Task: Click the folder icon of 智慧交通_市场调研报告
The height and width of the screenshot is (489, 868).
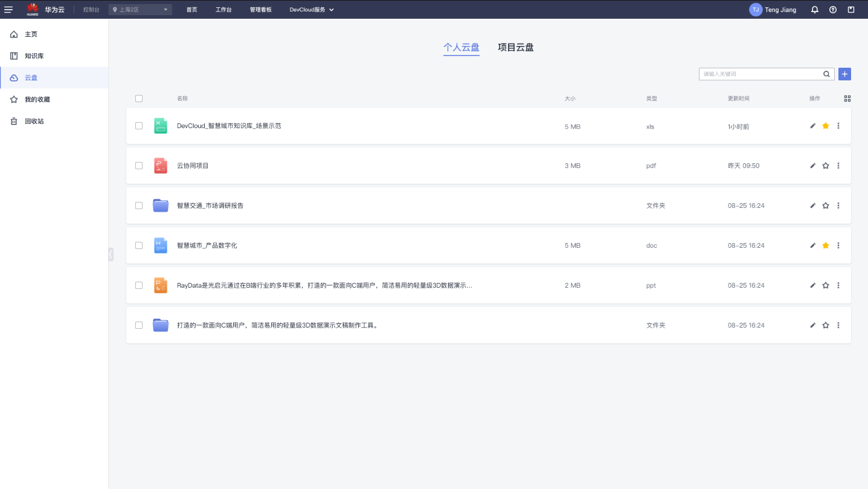Action: point(161,206)
